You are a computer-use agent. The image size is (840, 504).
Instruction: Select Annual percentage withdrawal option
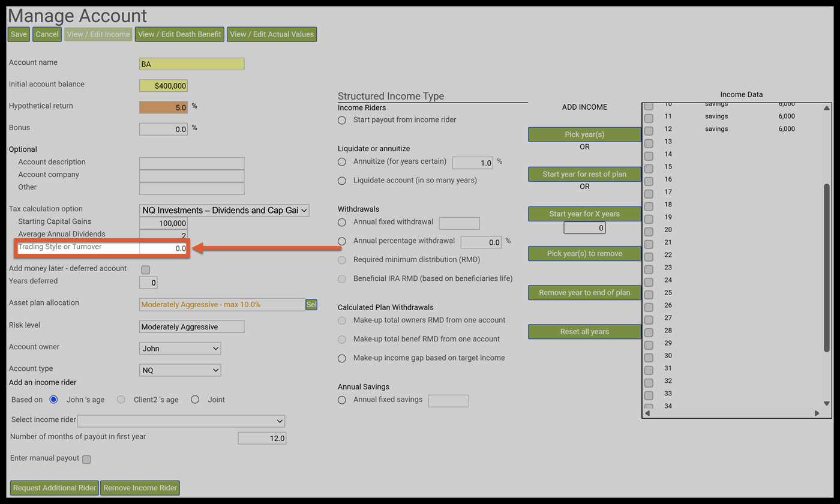(342, 241)
